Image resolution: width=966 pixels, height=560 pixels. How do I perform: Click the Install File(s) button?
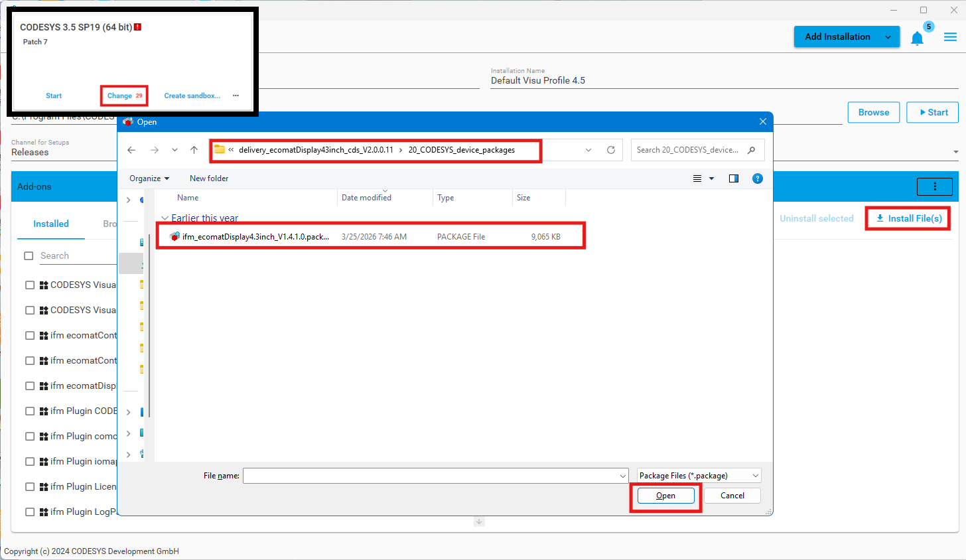[x=908, y=218]
